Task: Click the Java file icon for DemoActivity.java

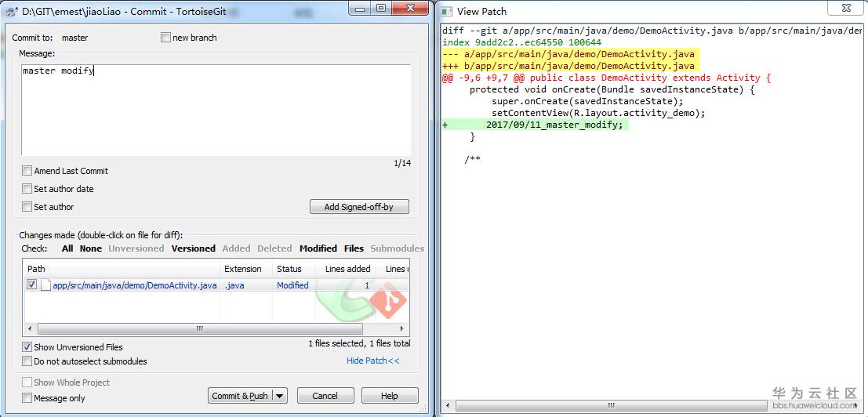Action: point(45,285)
